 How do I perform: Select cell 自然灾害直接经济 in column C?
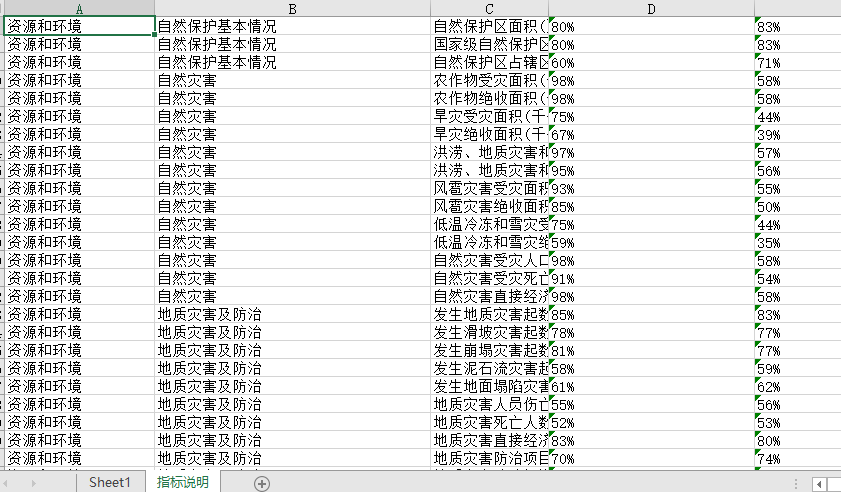pyautogui.click(x=489, y=296)
